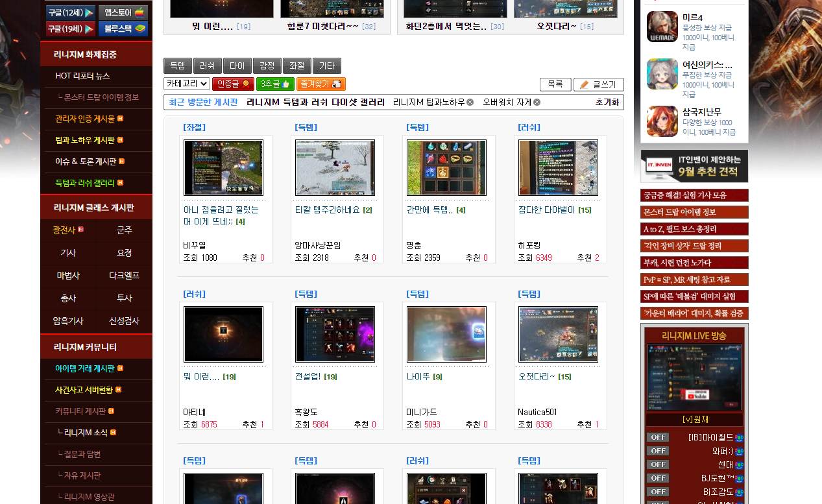Click the streamer icon beside BJ도현™

740,479
